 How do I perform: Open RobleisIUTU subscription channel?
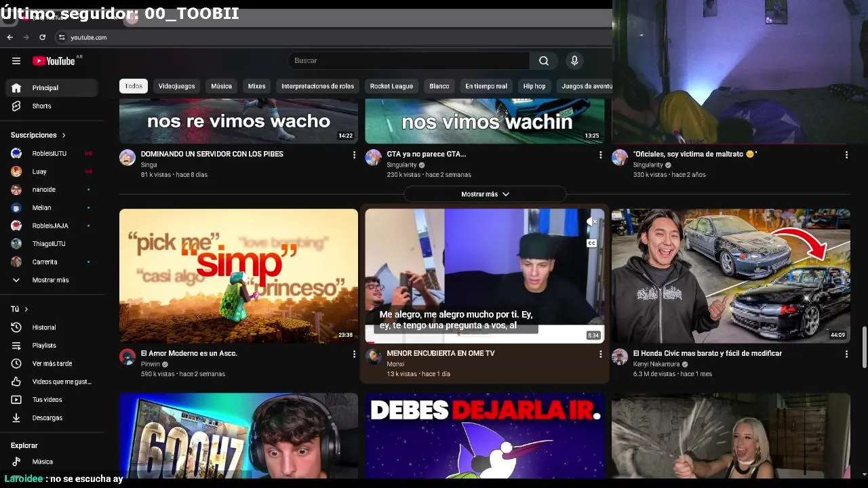click(x=52, y=153)
